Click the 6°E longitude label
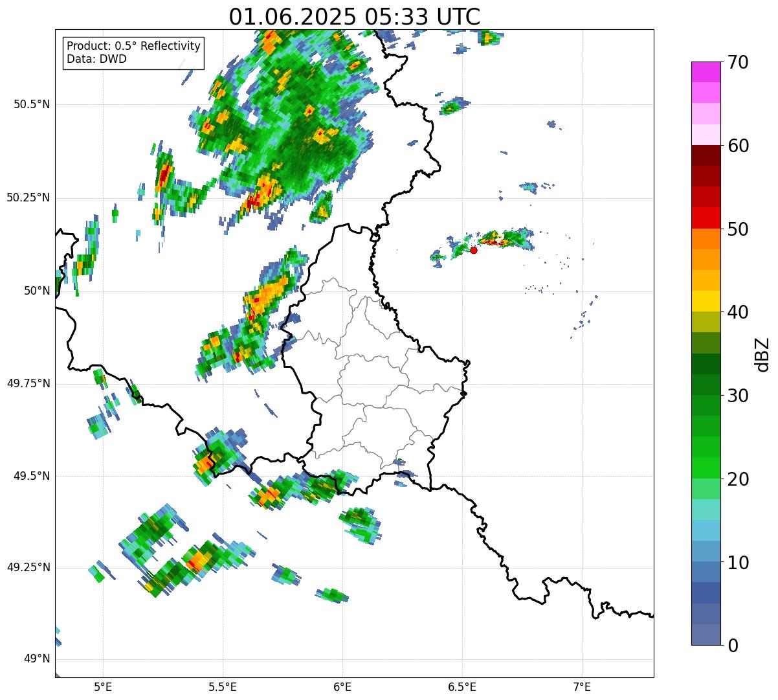Screen dimensions: 778x700 [x=342, y=686]
